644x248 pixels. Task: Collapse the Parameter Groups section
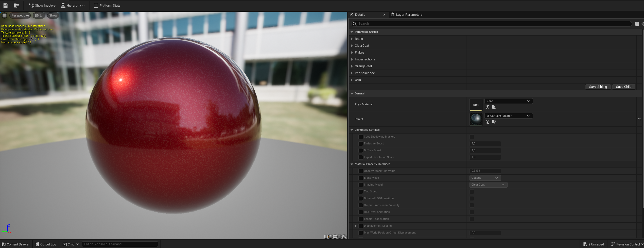[x=352, y=32]
